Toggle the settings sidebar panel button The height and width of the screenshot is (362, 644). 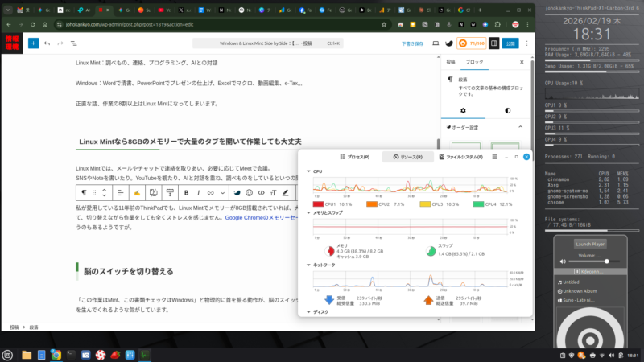pyautogui.click(x=494, y=43)
